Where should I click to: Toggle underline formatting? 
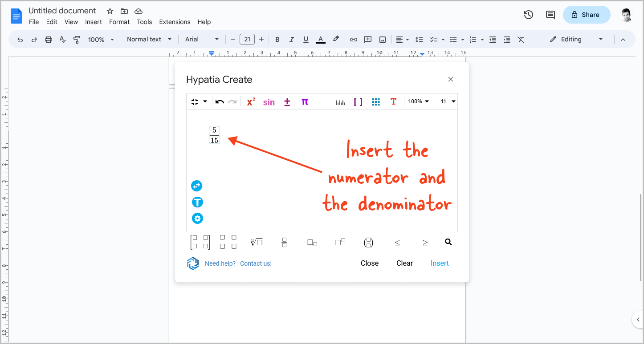[x=306, y=40]
